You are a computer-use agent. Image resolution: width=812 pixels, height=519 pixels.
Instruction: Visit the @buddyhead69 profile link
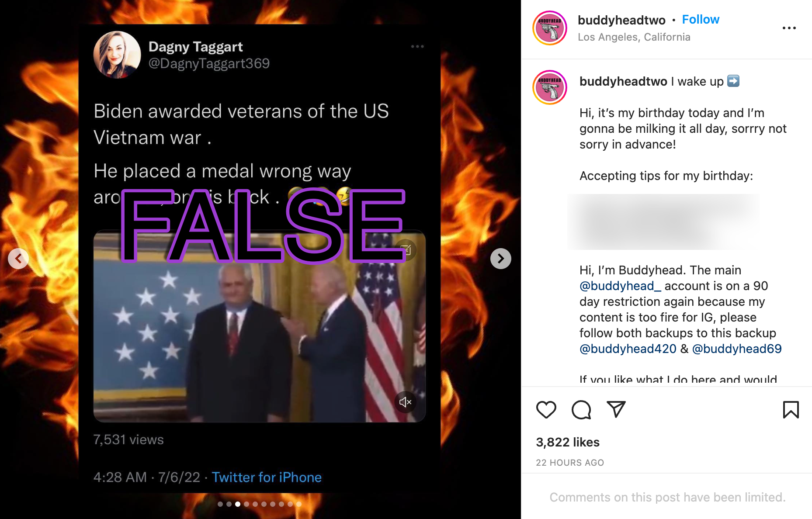[736, 349]
